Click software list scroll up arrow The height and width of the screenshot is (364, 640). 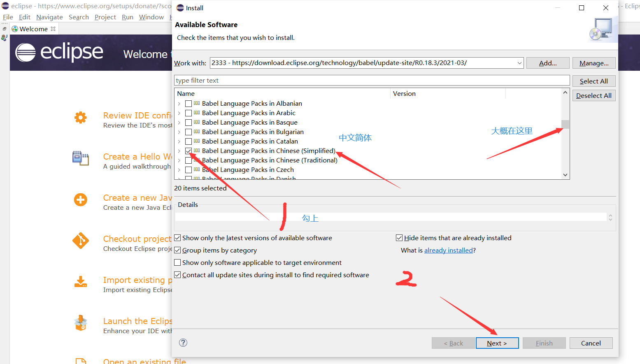pyautogui.click(x=565, y=93)
